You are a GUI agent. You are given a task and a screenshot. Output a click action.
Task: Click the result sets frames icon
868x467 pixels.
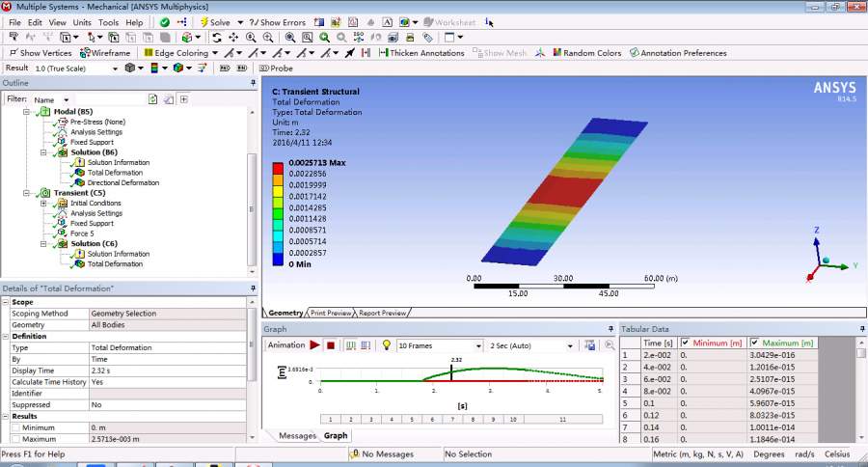pos(366,345)
